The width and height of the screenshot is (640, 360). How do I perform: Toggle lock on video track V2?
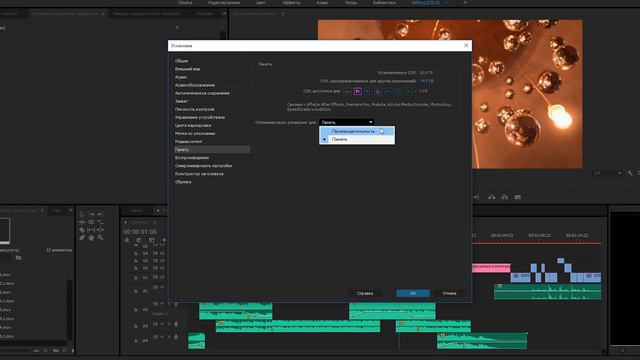pyautogui.click(x=136, y=268)
